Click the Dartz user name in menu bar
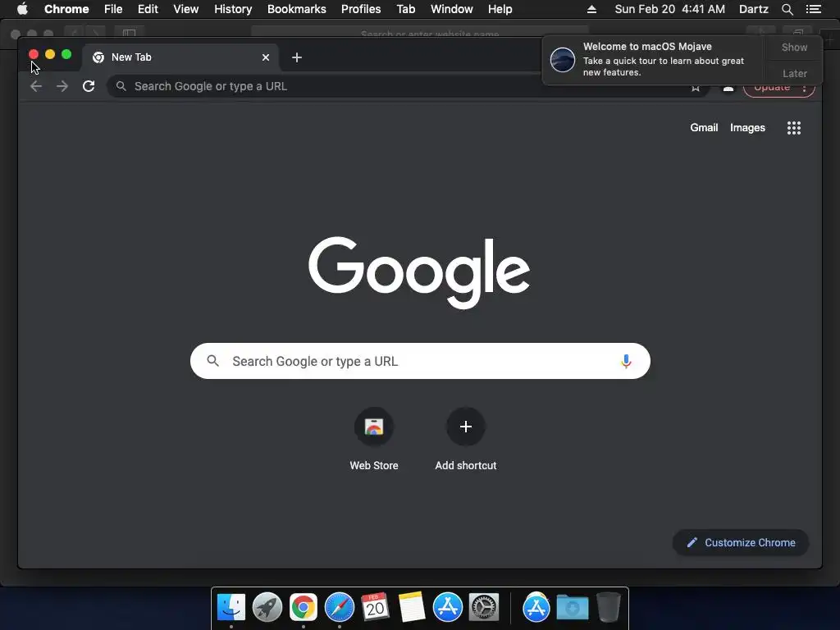 (x=753, y=9)
